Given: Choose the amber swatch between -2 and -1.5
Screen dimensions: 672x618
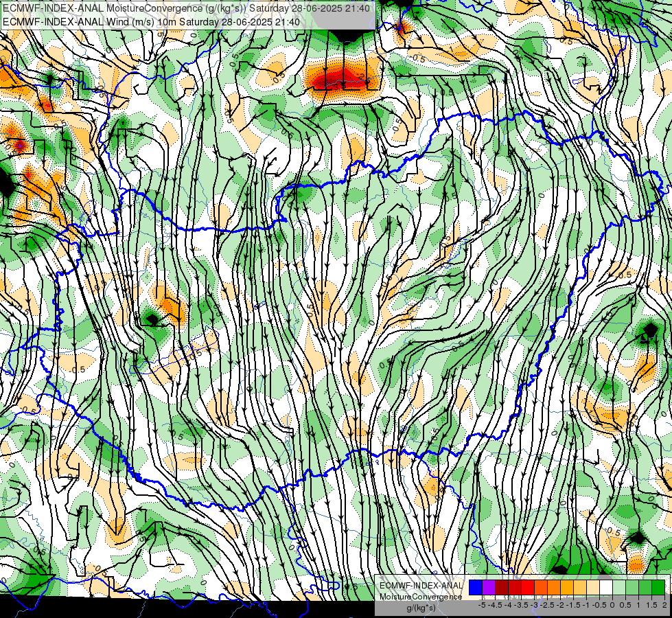Looking at the screenshot, I should point(567,588).
